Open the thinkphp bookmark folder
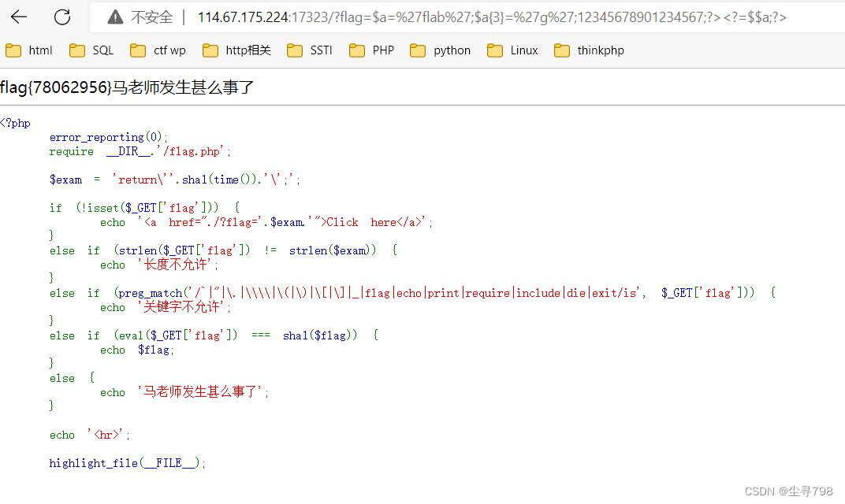The width and height of the screenshot is (845, 504). pyautogui.click(x=589, y=50)
